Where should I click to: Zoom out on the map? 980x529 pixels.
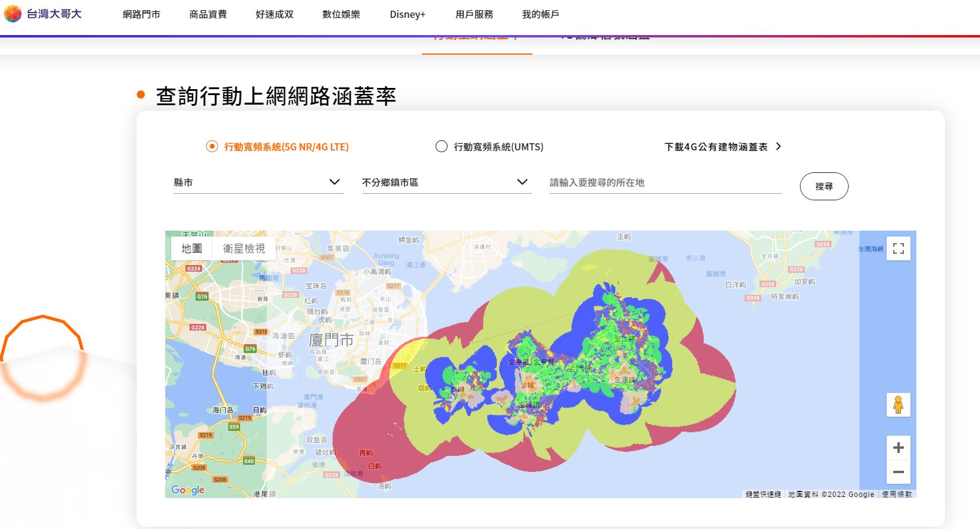(x=898, y=473)
